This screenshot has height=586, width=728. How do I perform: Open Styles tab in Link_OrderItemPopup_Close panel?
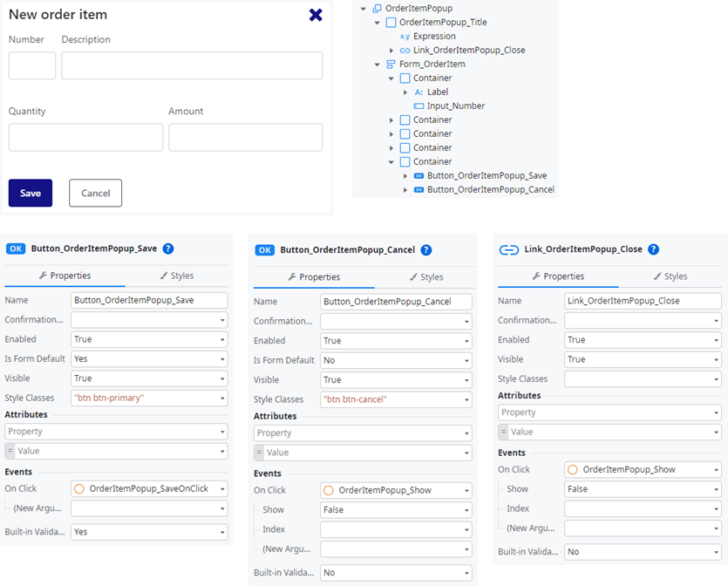[x=670, y=276]
